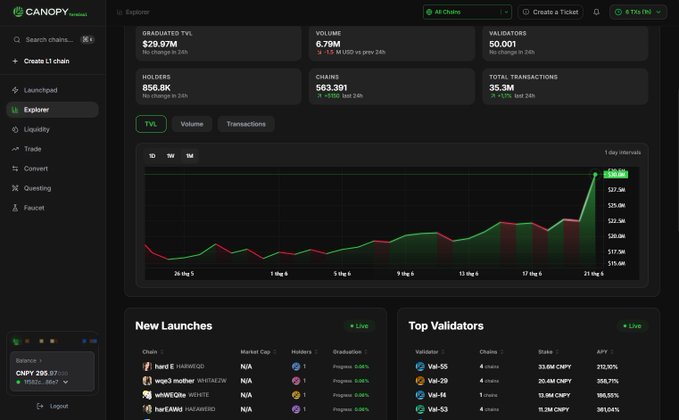Click the Convert swap arrows icon
This screenshot has height=420, width=679.
pyautogui.click(x=15, y=168)
